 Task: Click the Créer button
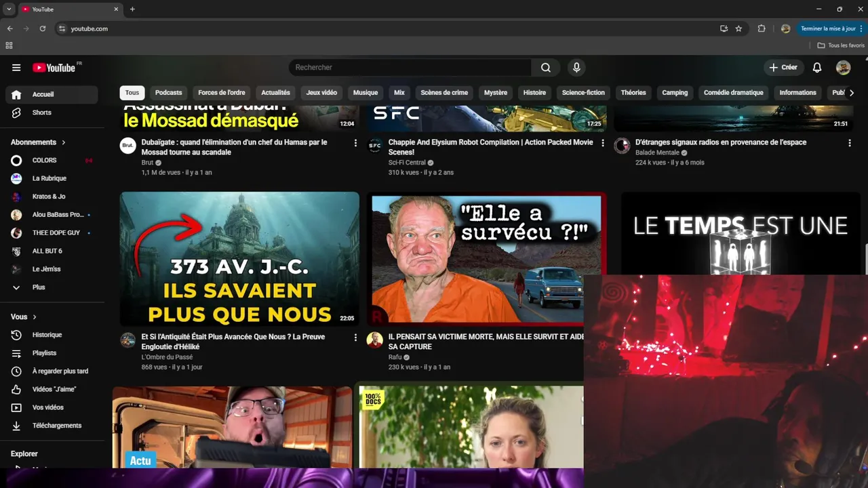(783, 67)
